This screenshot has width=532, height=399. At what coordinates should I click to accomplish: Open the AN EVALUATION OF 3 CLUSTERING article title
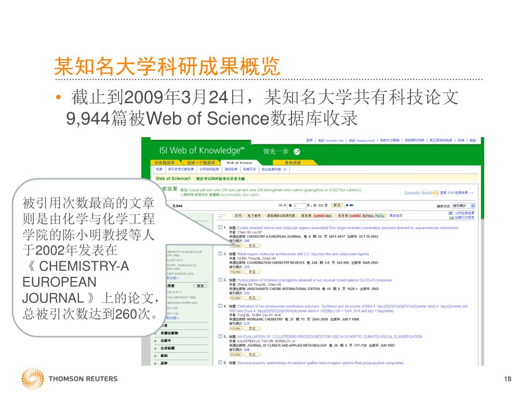tap(329, 337)
